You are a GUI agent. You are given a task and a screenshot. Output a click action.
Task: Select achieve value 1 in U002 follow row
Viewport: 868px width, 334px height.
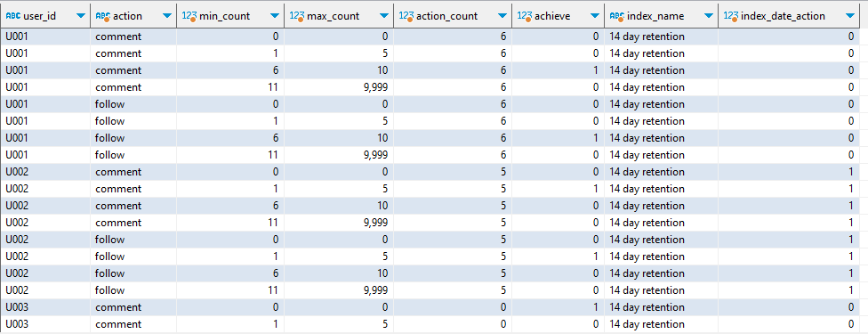pos(596,257)
